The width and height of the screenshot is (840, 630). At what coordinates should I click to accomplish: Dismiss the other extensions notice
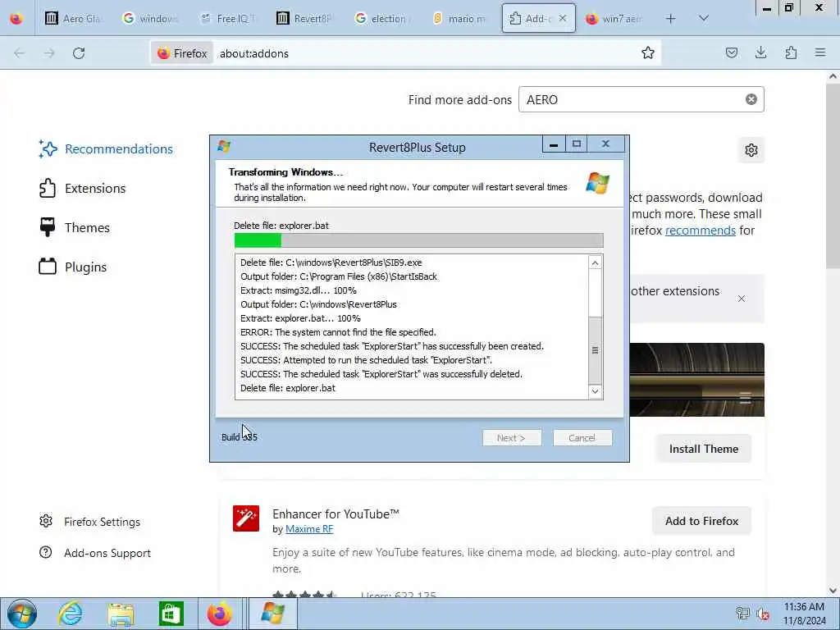pos(742,299)
